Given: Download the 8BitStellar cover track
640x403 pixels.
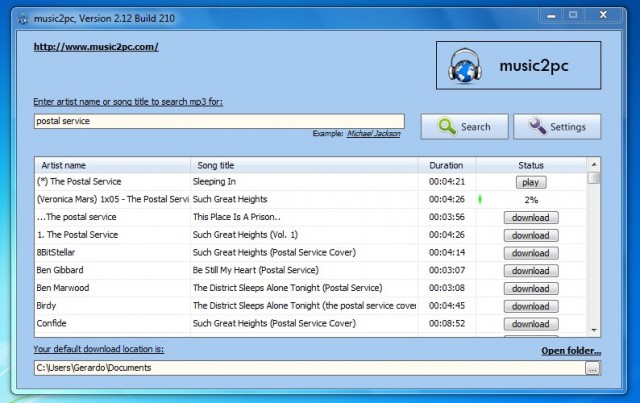Looking at the screenshot, I should [x=531, y=253].
